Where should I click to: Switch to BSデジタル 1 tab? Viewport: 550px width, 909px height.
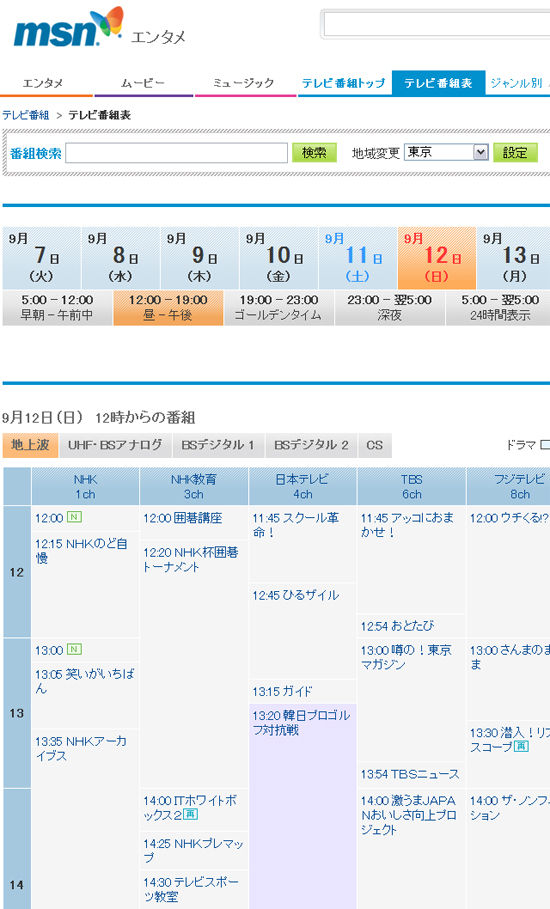pos(218,445)
